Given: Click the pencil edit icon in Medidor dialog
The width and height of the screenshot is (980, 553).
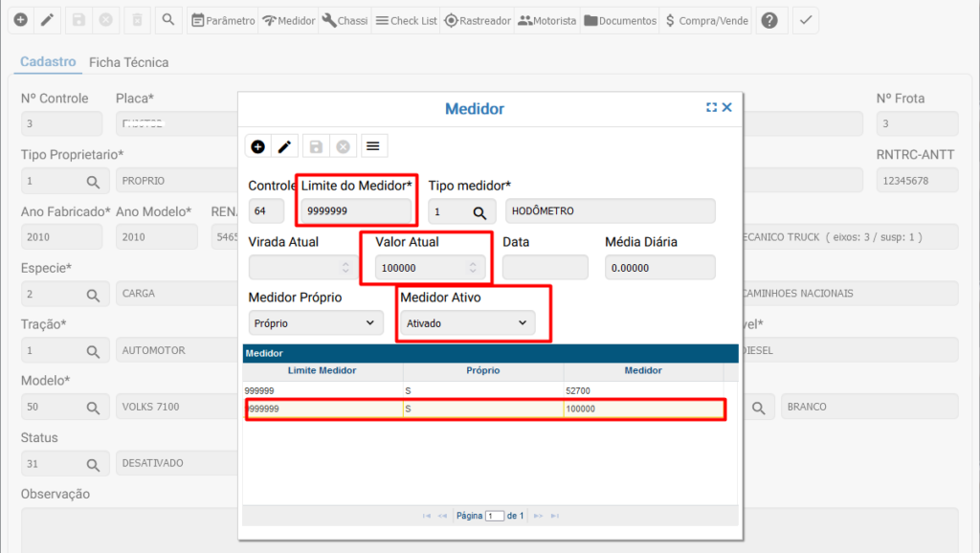Looking at the screenshot, I should [x=284, y=146].
